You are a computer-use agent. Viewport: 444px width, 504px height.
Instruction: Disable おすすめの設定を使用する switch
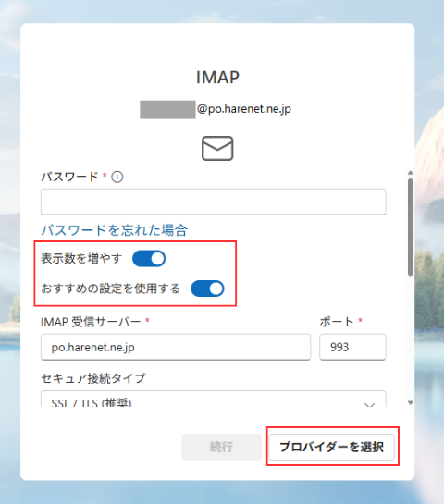[x=207, y=289]
